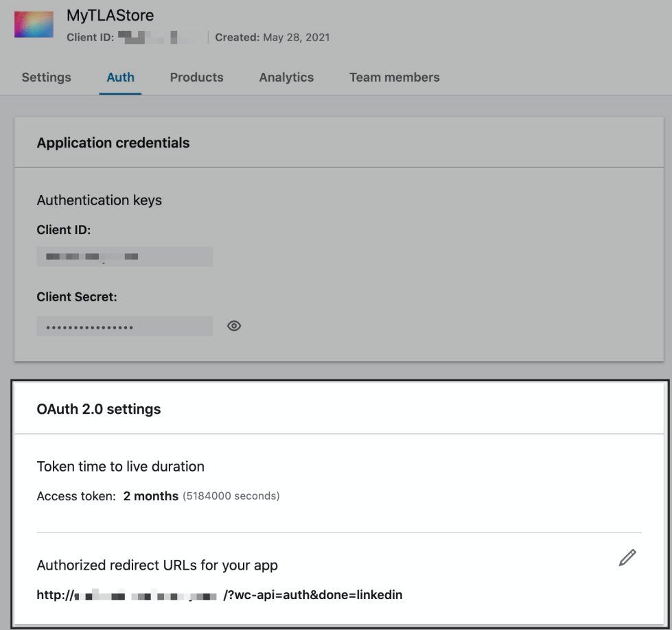Click the MyTLAStore app logo thumbnail
The image size is (672, 630).
point(34,25)
